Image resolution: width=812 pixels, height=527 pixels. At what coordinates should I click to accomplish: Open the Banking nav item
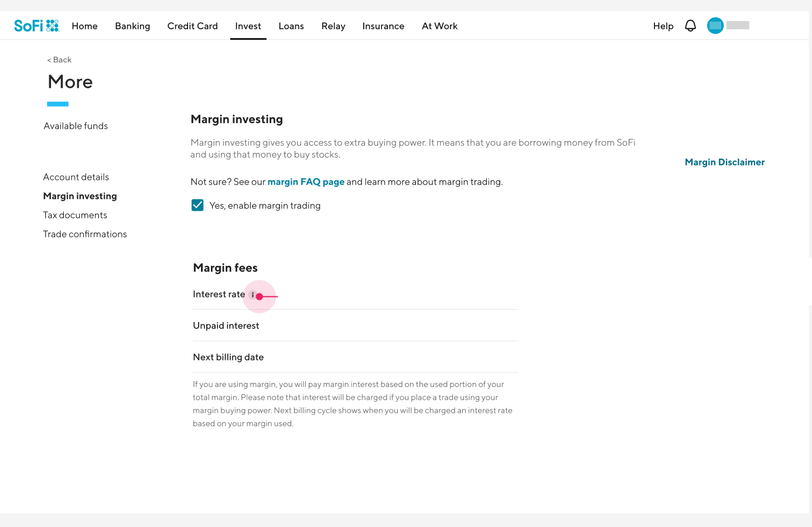coord(132,26)
